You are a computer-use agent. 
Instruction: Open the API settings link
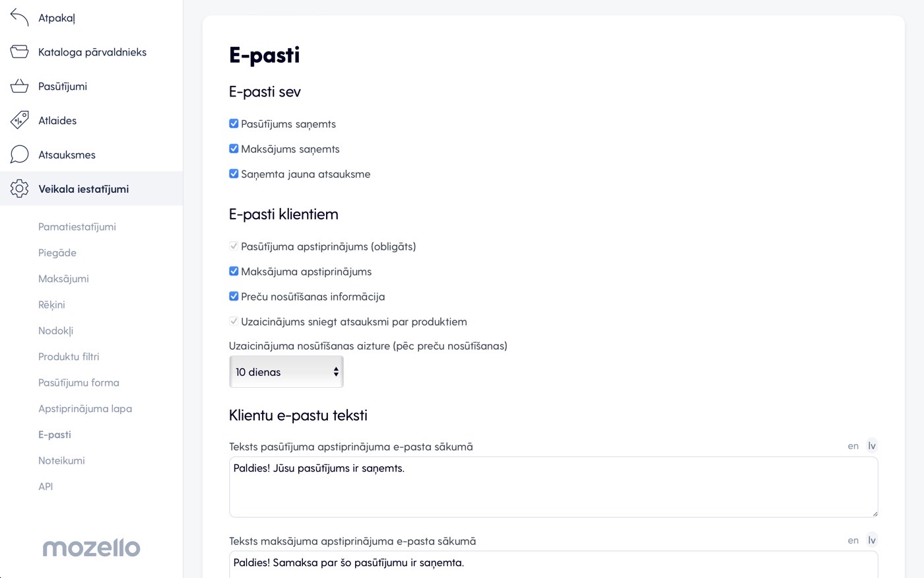point(46,486)
